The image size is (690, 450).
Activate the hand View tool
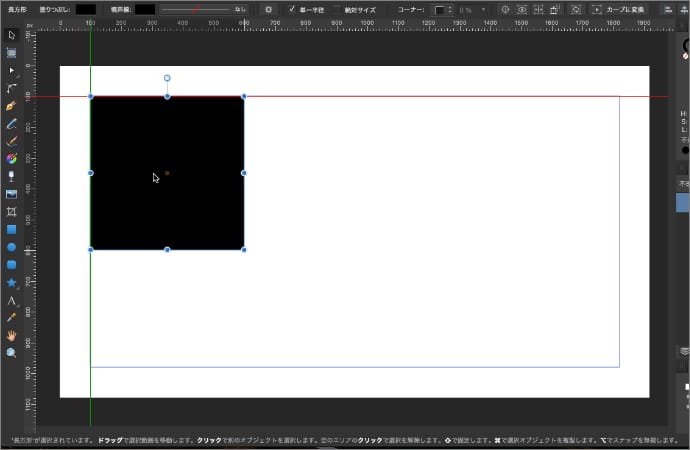[12, 335]
